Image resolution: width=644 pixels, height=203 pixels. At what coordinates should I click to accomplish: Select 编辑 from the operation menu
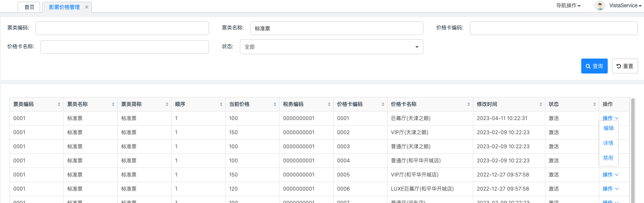(608, 128)
